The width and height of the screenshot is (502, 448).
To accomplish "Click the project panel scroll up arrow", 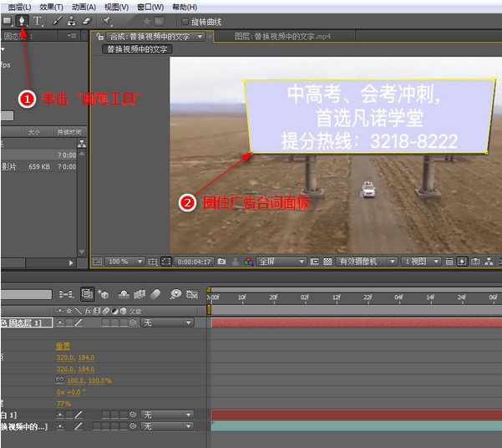I will pos(82,154).
